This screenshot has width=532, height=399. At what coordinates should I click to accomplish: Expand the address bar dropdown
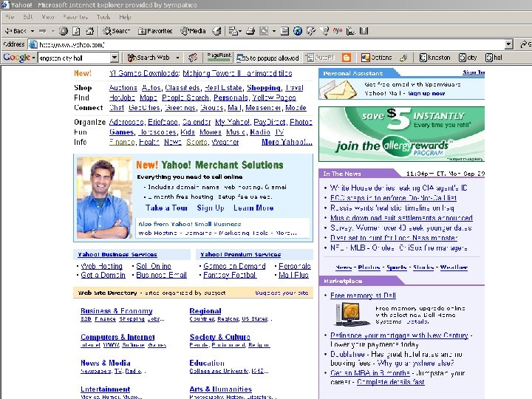click(508, 44)
